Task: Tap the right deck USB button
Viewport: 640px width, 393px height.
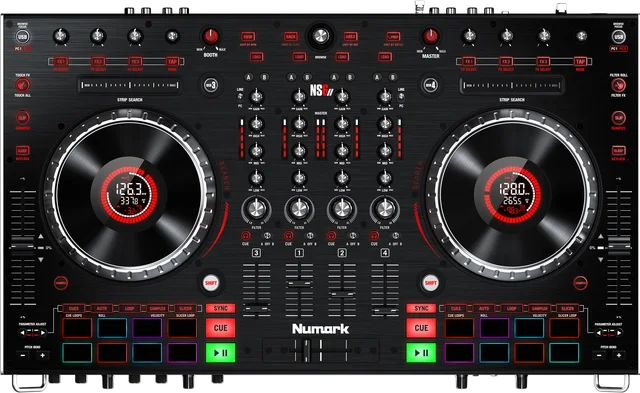Action: [x=618, y=36]
